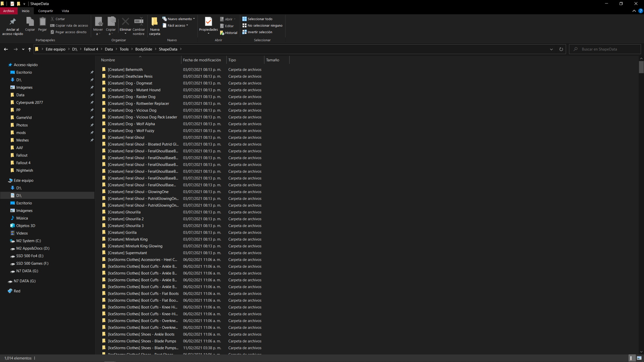The image size is (644, 362).
Task: Open address bar history dropdown
Action: tap(551, 49)
